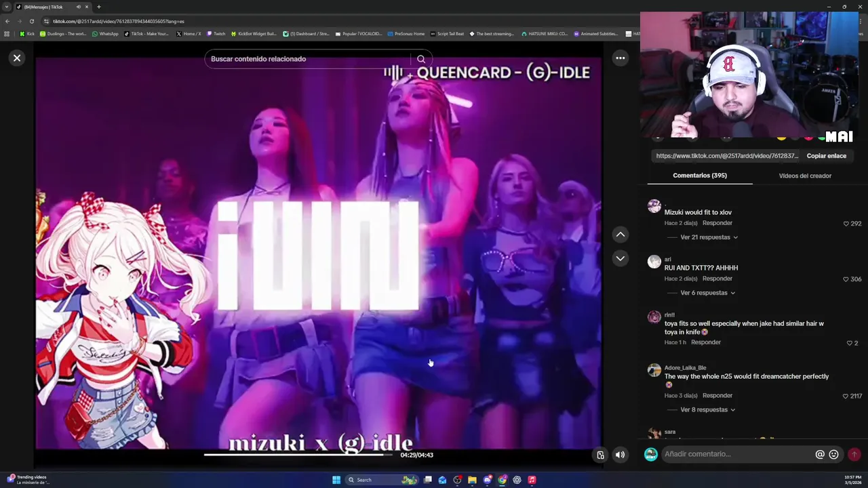This screenshot has width=868, height=488.
Task: Mute tab via speaker icon on TikTok tab
Action: click(78, 7)
